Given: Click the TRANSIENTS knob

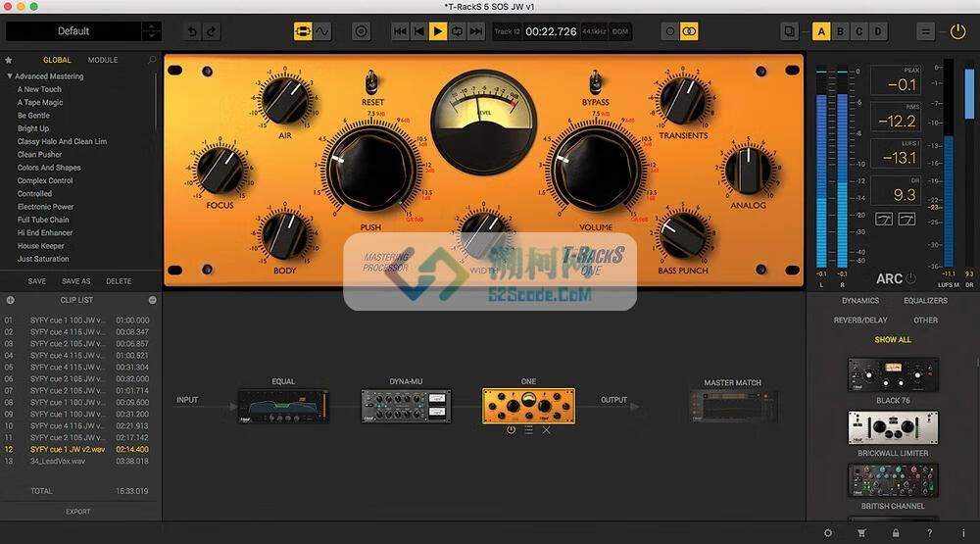Looking at the screenshot, I should [x=682, y=101].
